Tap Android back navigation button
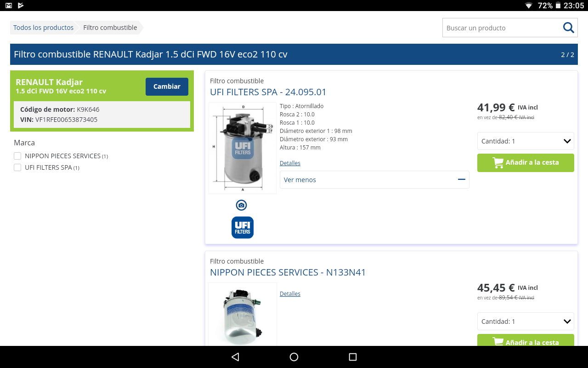This screenshot has width=588, height=368. pyautogui.click(x=235, y=357)
